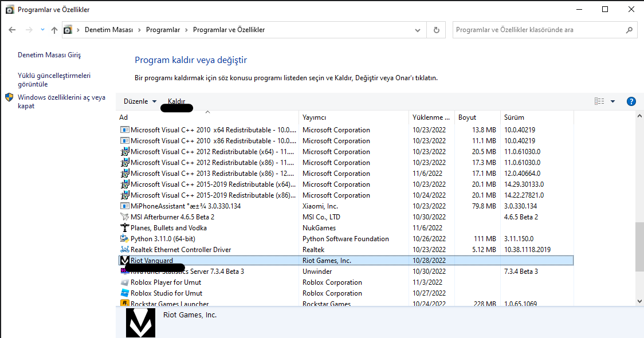The width and height of the screenshot is (644, 338).
Task: Click the scrollbar down arrow
Action: [639, 301]
